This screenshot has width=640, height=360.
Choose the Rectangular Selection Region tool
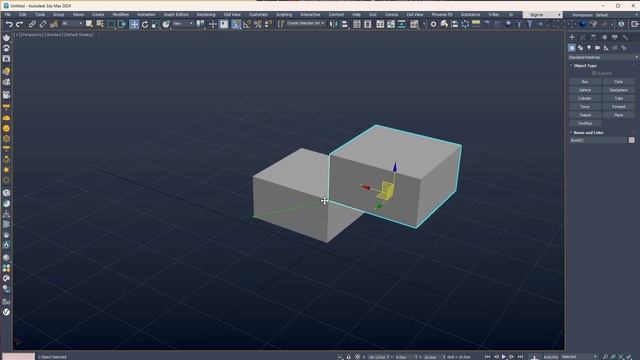(111, 24)
